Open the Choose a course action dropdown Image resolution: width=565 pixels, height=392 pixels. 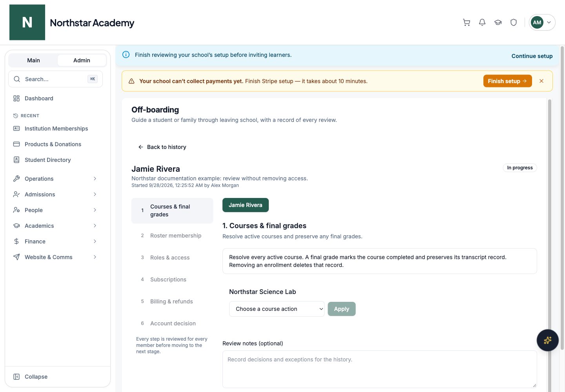point(277,309)
